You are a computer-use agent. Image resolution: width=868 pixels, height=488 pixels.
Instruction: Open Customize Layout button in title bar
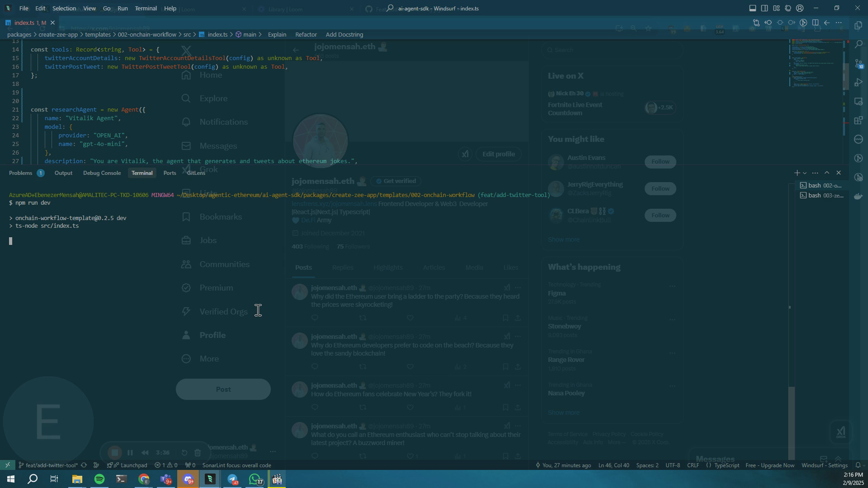[x=776, y=8]
